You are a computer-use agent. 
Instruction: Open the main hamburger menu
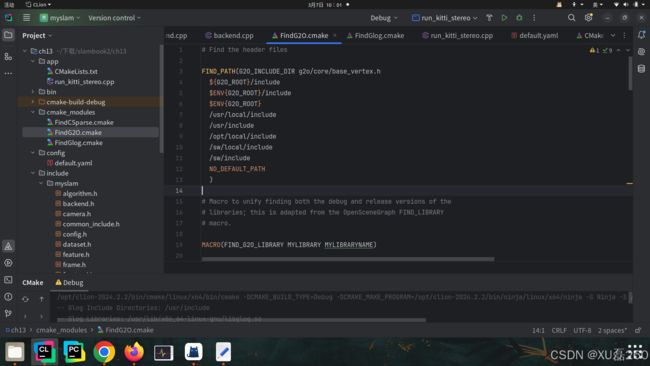(27, 18)
